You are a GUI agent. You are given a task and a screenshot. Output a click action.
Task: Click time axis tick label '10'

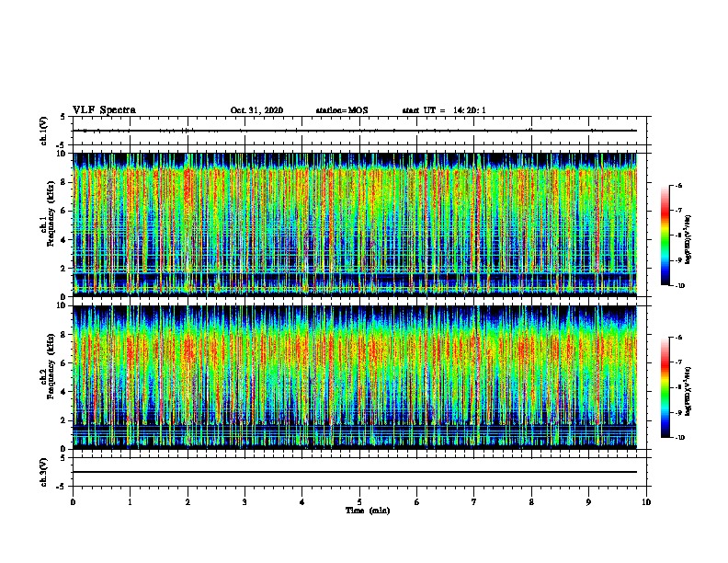[646, 502]
